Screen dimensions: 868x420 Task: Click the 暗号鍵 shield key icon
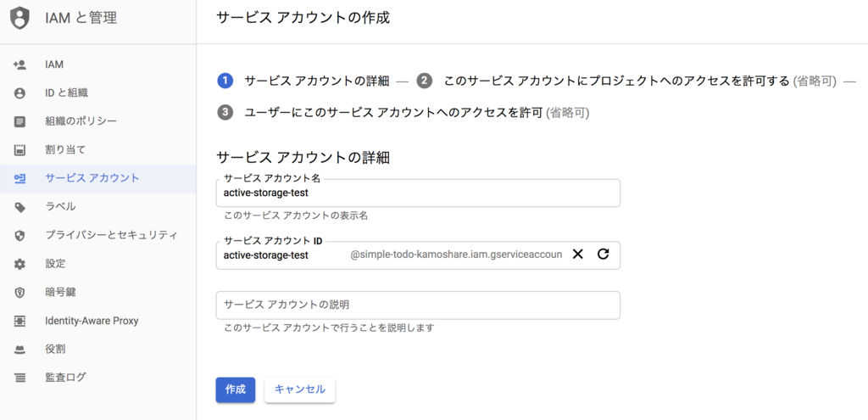click(x=20, y=292)
